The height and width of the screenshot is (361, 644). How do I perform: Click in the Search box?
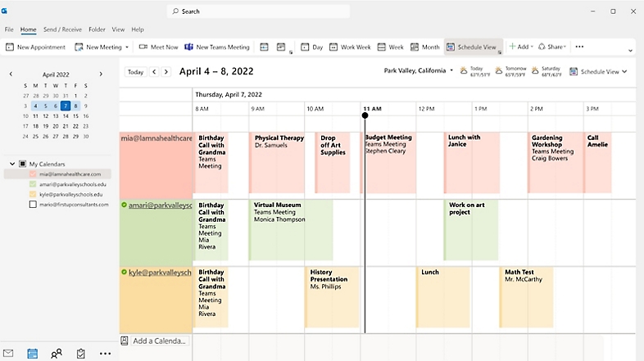pyautogui.click(x=258, y=11)
